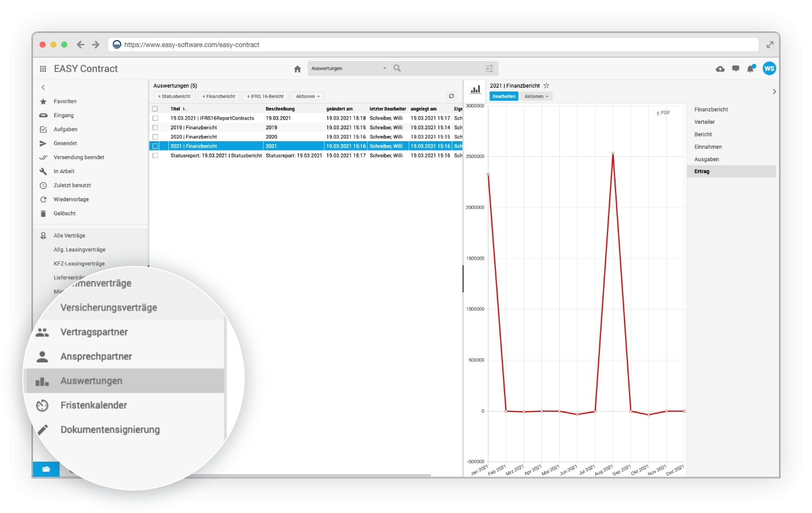Open report detail Aktionen dropdown
This screenshot has height=513, width=812.
[x=536, y=96]
